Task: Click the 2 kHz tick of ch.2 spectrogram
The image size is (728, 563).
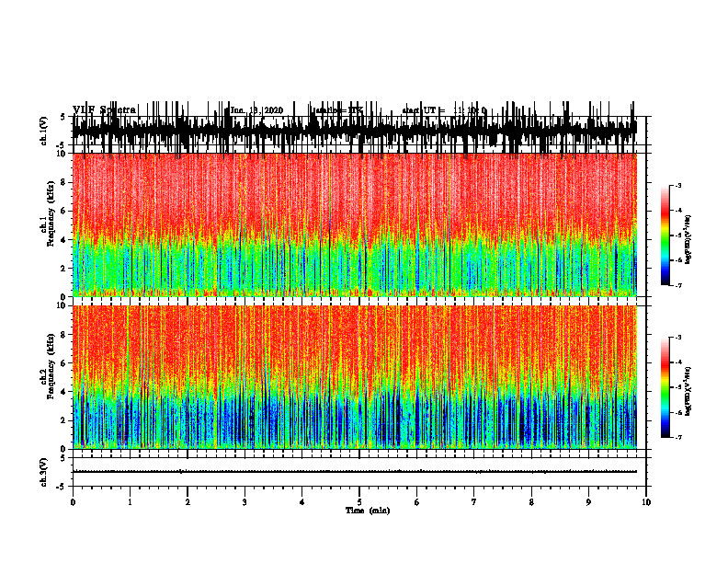Action: tap(64, 420)
